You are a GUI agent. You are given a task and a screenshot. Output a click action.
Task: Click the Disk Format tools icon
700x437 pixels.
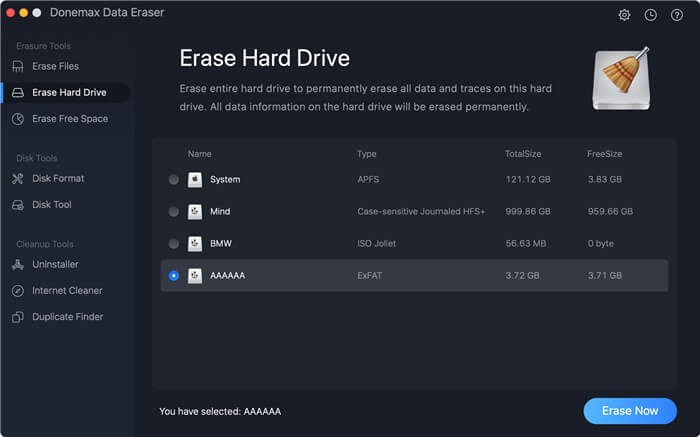(x=18, y=179)
